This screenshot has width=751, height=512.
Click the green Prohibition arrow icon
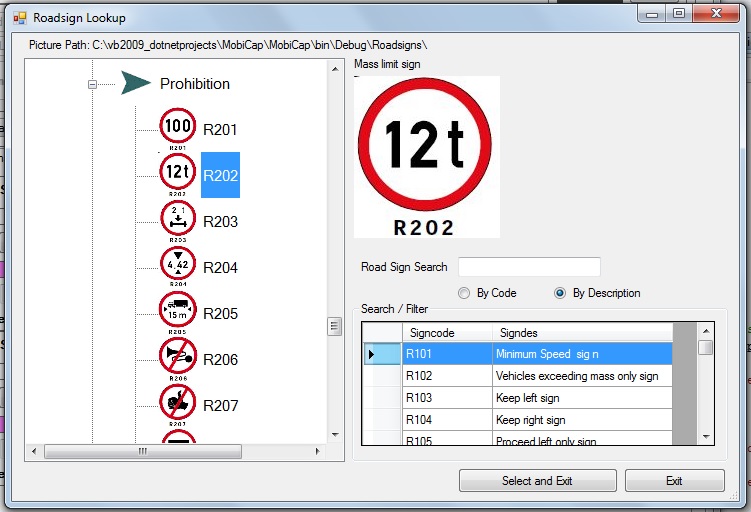click(136, 84)
